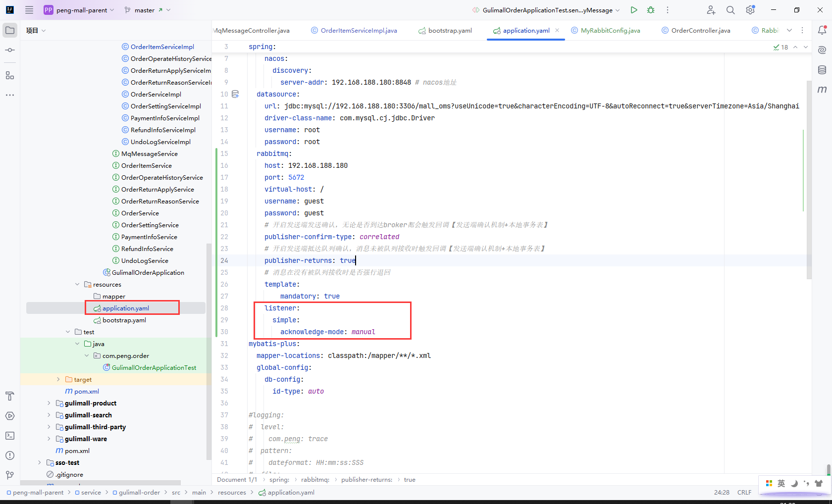832x504 pixels.
Task: Expand the gulimall-ware module
Action: [x=49, y=439]
